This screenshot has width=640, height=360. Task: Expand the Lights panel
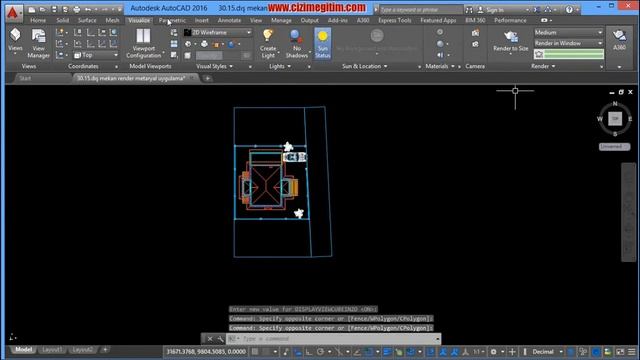point(280,66)
